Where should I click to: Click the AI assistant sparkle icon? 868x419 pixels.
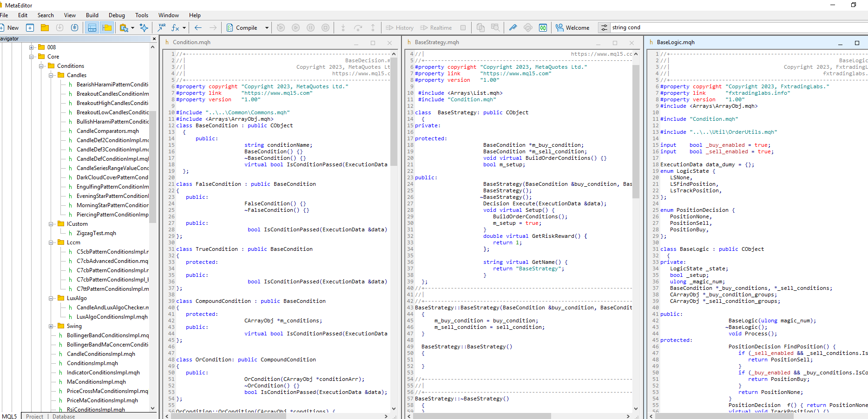(x=144, y=28)
